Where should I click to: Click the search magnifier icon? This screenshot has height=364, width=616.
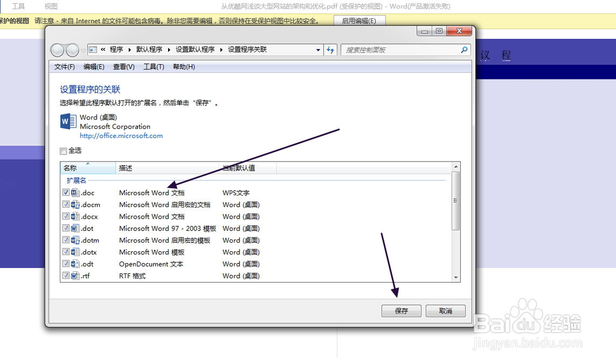[x=464, y=50]
